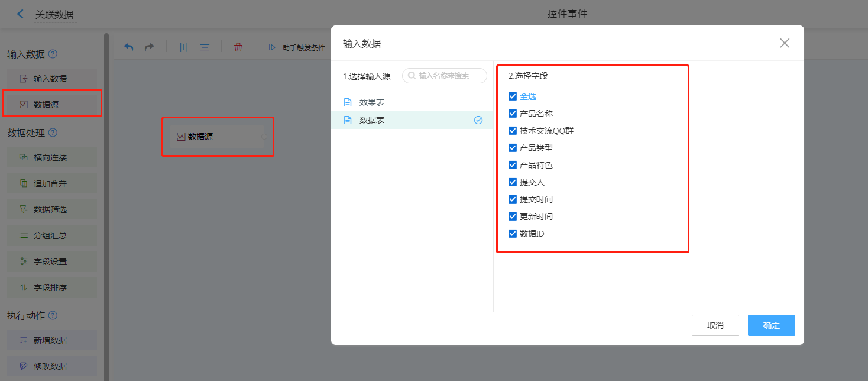Uncheck the 提交时间 field checkbox
This screenshot has width=868, height=381.
513,199
